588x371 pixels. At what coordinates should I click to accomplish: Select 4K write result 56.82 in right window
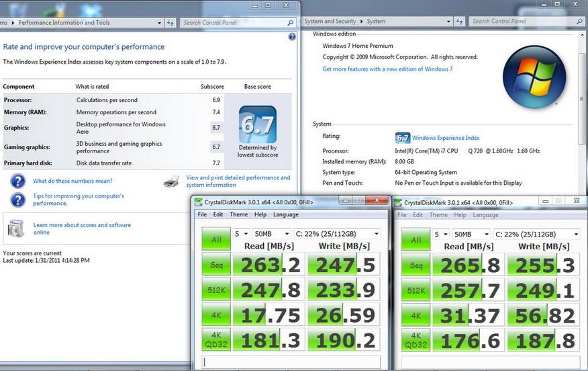[x=544, y=315]
